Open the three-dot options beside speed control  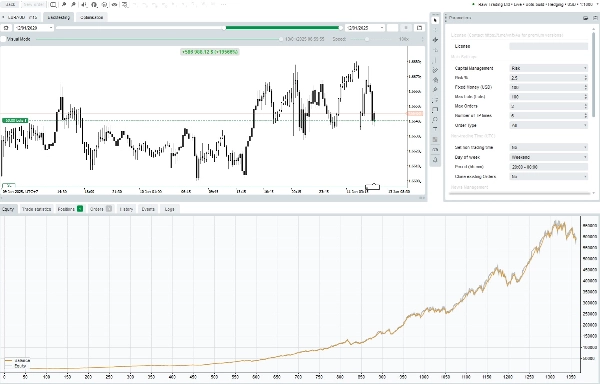(x=422, y=39)
